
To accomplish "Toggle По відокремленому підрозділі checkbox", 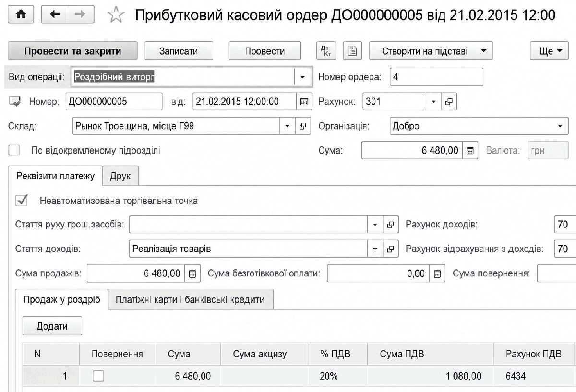I will click(14, 151).
